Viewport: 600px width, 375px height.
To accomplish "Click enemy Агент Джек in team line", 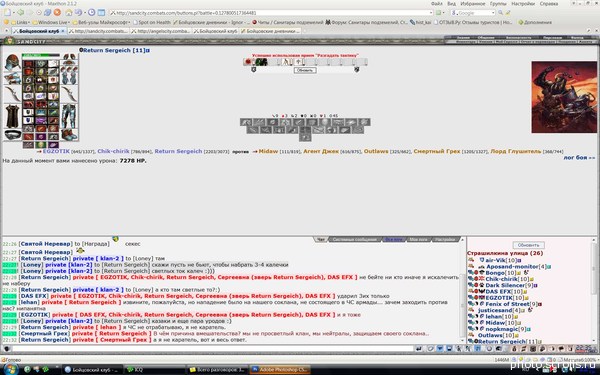I will click(321, 152).
